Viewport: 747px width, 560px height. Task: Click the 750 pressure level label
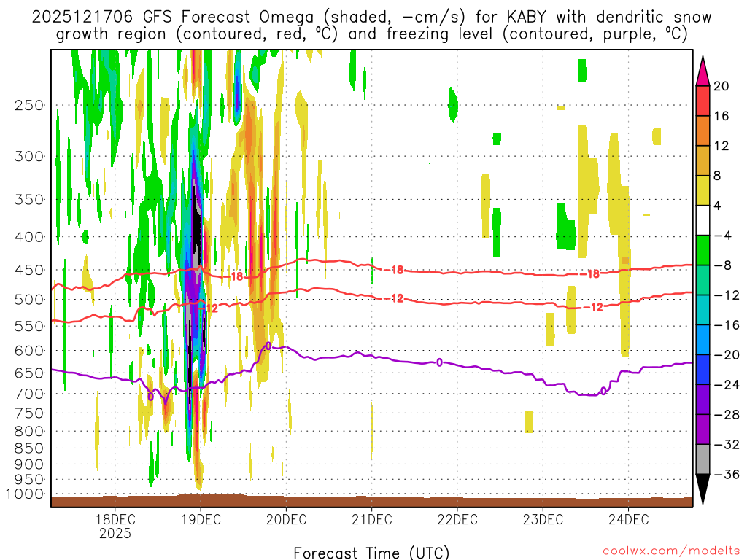[29, 413]
